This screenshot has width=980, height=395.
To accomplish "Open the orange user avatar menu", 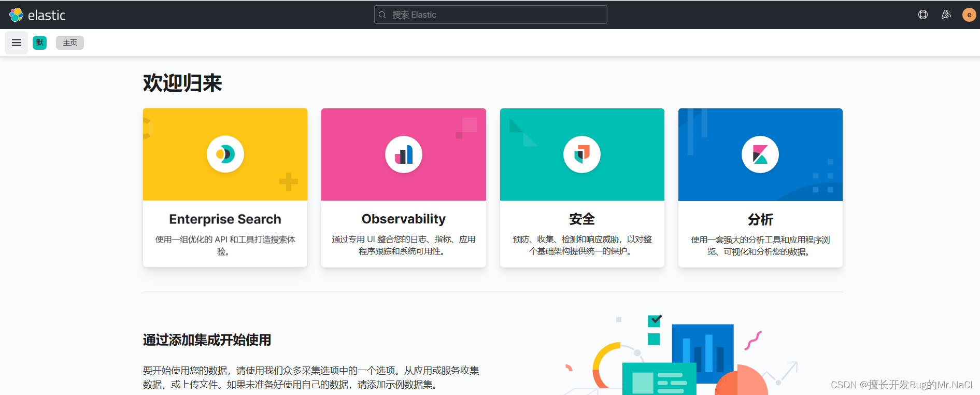I will 969,15.
